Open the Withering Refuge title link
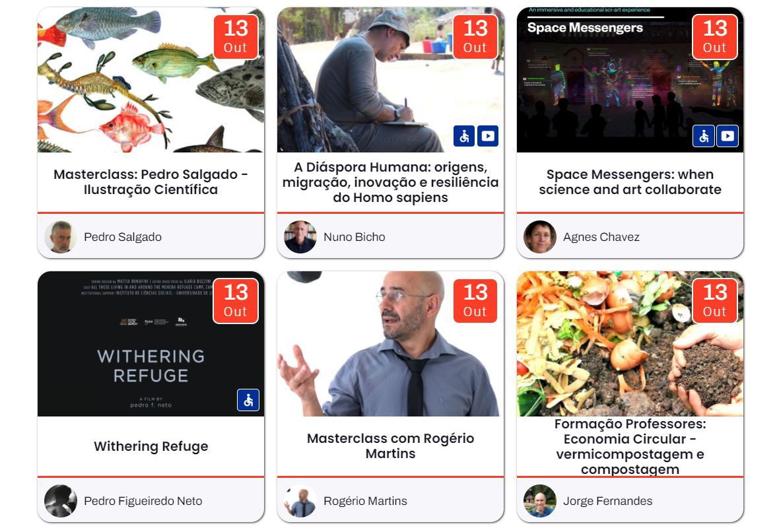779x532 pixels. tap(151, 446)
